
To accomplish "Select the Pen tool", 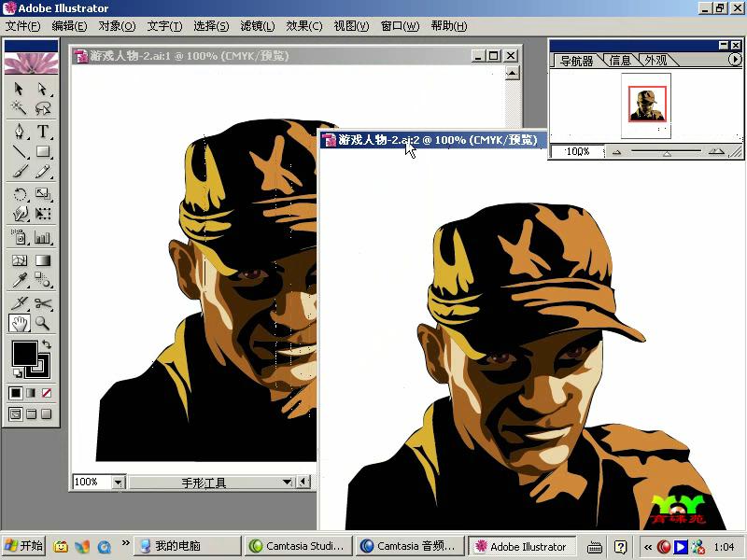I will pyautogui.click(x=19, y=131).
